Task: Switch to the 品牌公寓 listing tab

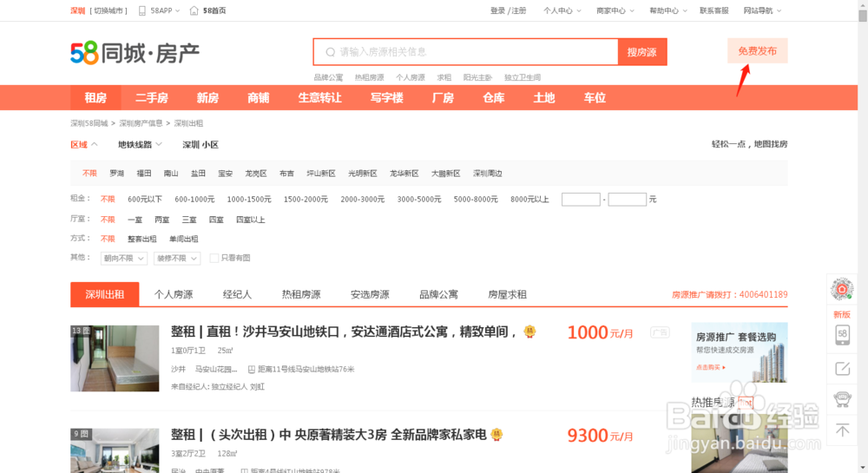Action: pyautogui.click(x=438, y=294)
